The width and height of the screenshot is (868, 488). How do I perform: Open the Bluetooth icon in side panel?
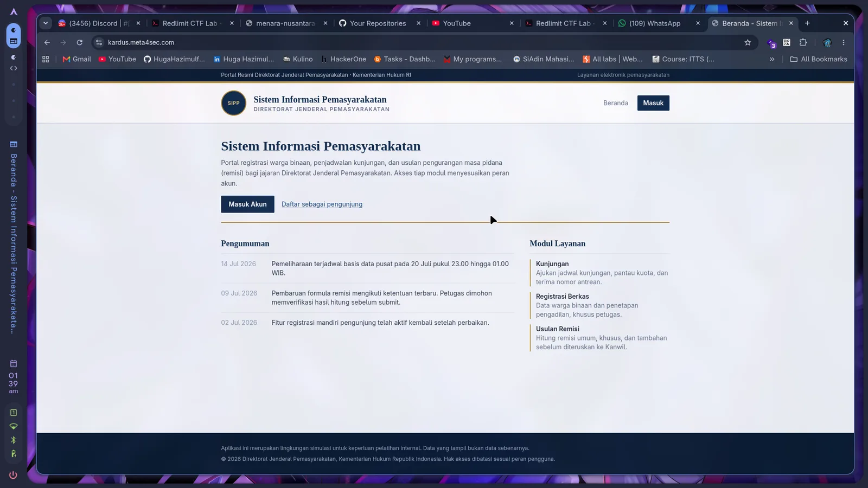click(14, 440)
